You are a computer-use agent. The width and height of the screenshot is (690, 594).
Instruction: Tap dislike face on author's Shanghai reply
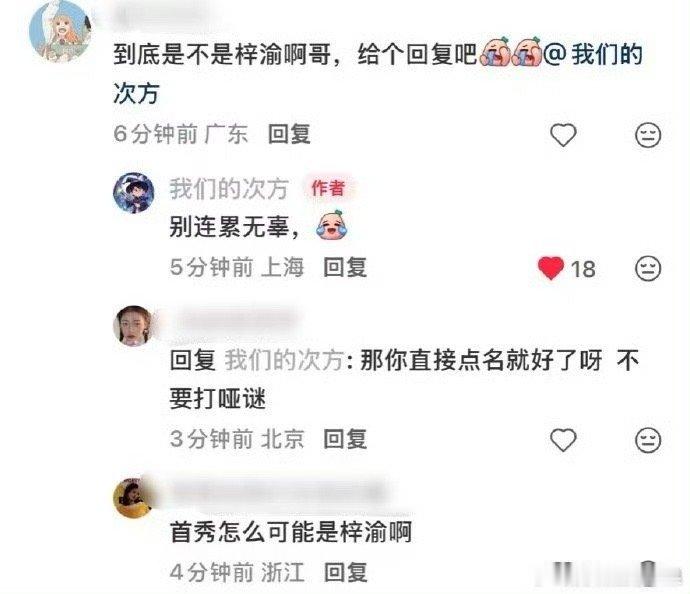tap(648, 268)
